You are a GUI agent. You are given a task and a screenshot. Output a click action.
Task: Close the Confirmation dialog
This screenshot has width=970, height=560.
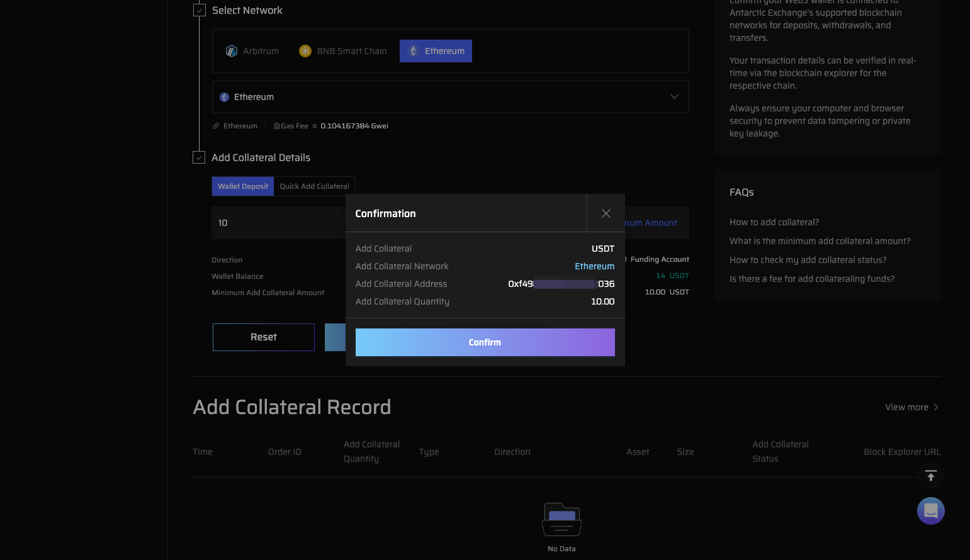point(606,213)
